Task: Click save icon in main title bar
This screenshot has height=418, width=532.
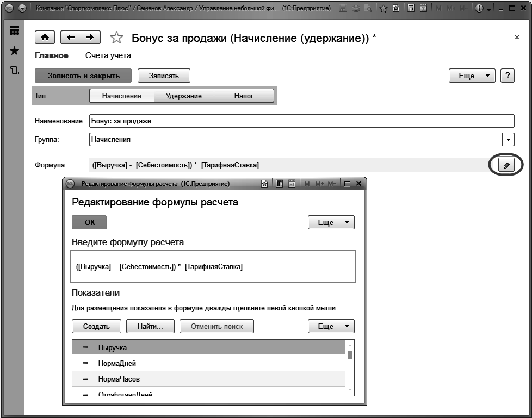Action: 343,9
